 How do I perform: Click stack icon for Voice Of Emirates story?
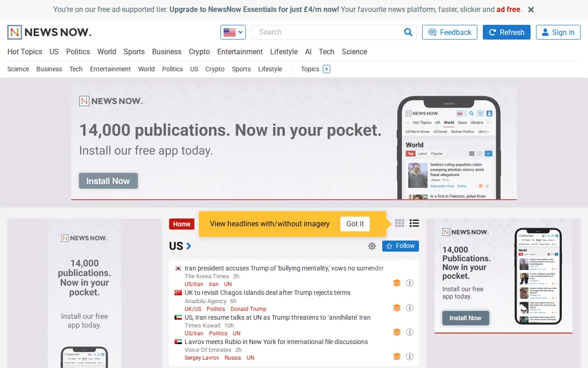[x=397, y=356]
